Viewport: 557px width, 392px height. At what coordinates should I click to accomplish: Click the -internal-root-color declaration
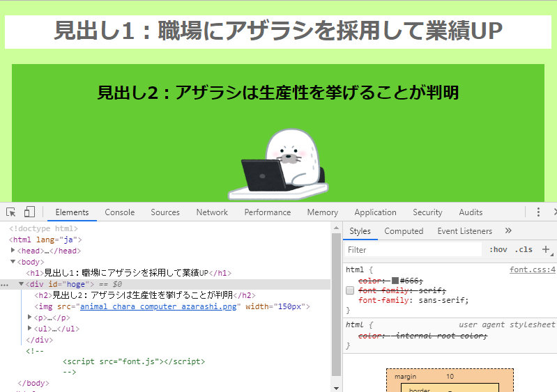click(x=422, y=336)
